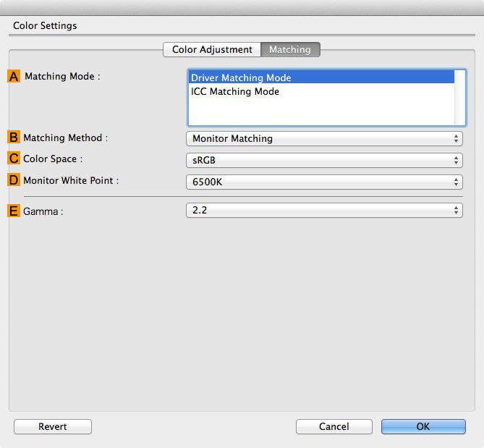Viewport: 484px width, 448px height.
Task: Click the orange E marker icon
Action: click(x=14, y=211)
